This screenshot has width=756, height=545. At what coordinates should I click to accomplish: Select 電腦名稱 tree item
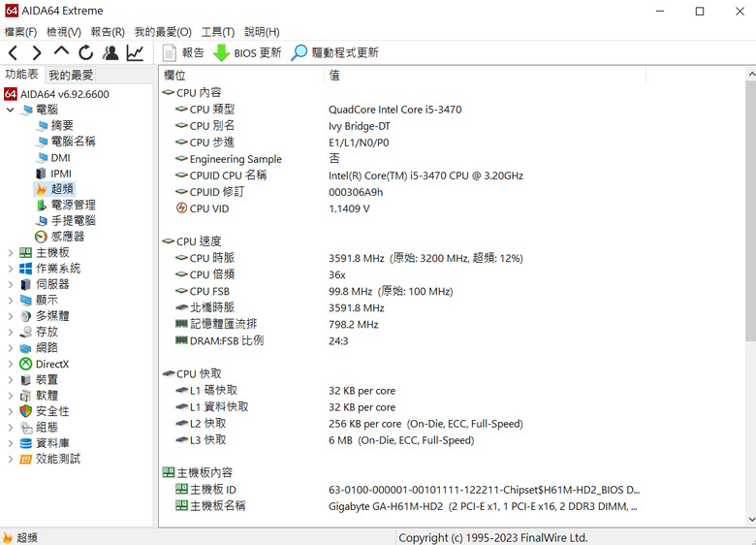(x=74, y=142)
